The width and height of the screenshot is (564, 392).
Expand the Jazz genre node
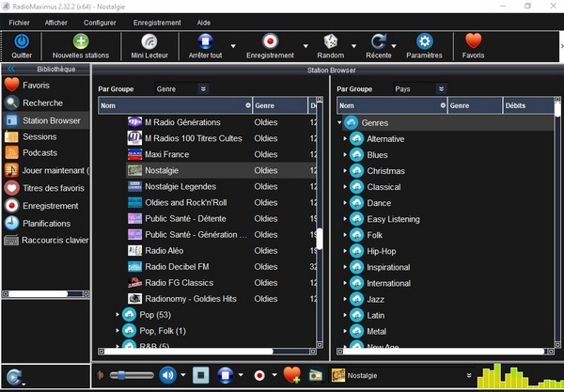pyautogui.click(x=345, y=299)
